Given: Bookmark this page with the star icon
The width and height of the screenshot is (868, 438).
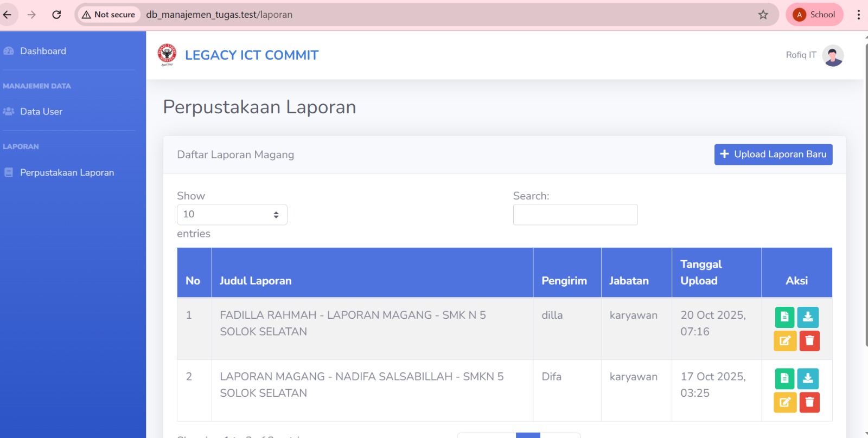Looking at the screenshot, I should pyautogui.click(x=763, y=15).
